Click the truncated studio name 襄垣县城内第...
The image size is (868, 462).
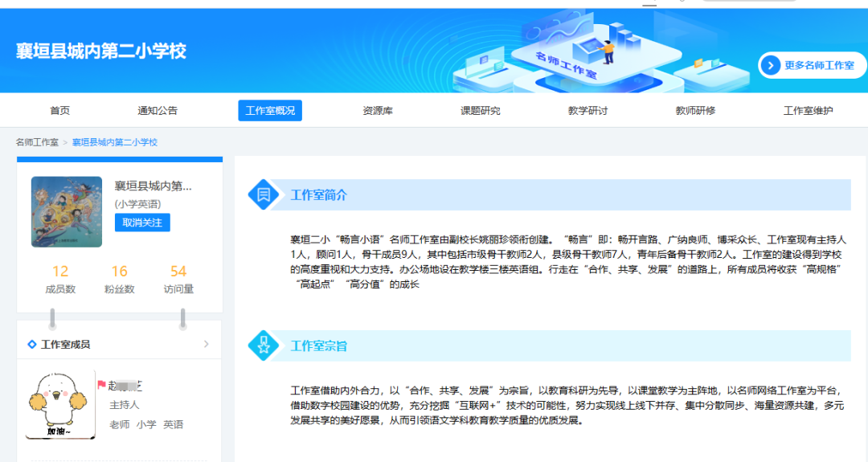153,186
